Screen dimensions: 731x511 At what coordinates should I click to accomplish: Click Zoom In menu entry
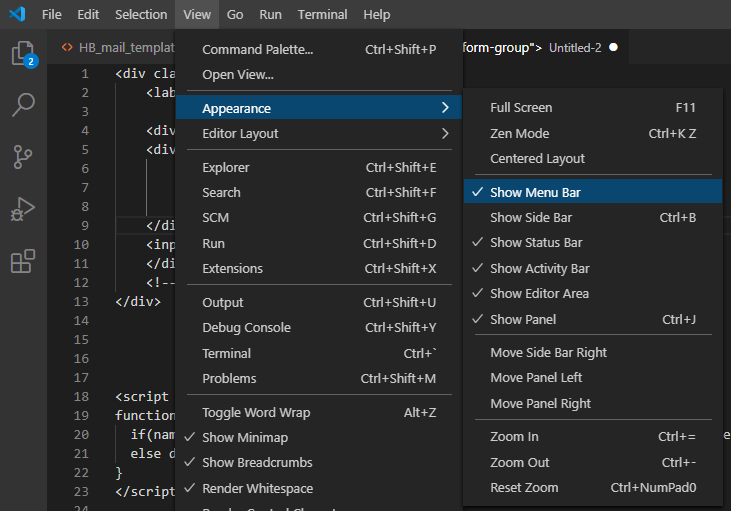click(514, 437)
